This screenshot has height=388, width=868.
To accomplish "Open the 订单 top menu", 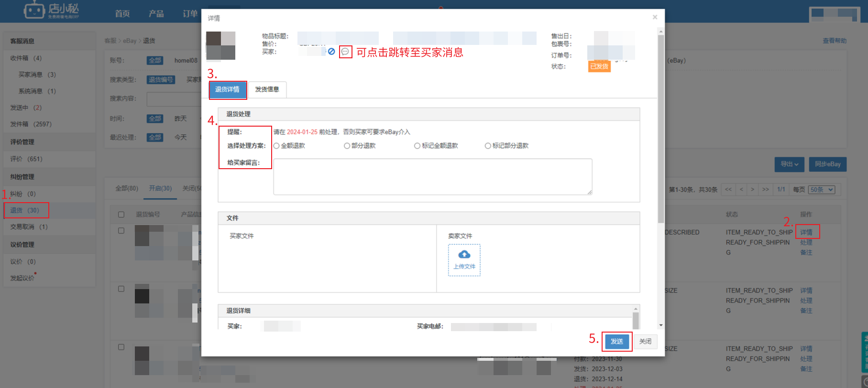I will pyautogui.click(x=190, y=13).
